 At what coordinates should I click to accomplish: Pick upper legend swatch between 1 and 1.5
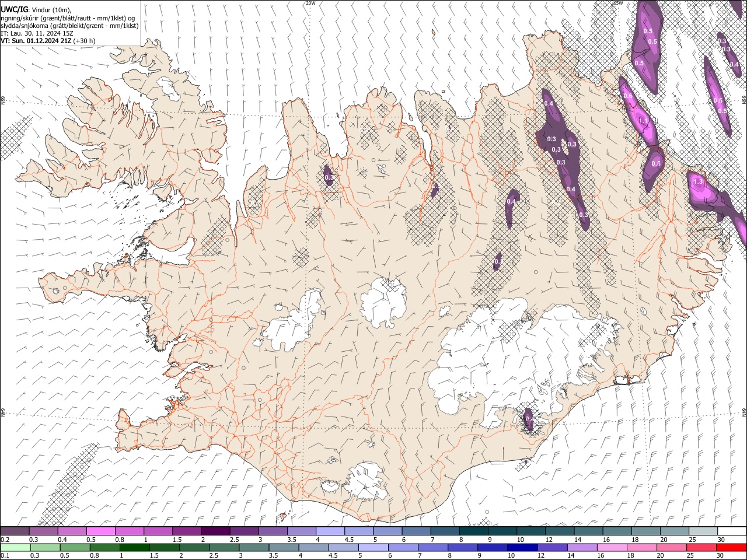(x=158, y=531)
